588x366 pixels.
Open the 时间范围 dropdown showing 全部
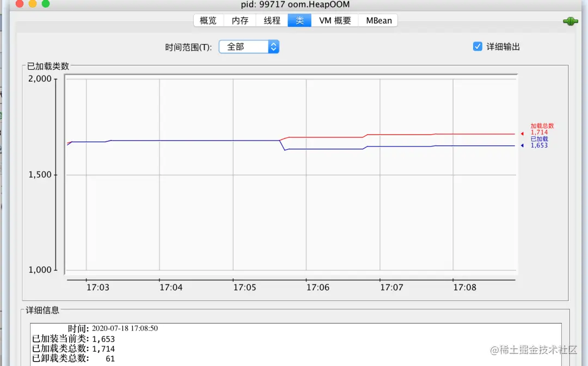coord(249,47)
